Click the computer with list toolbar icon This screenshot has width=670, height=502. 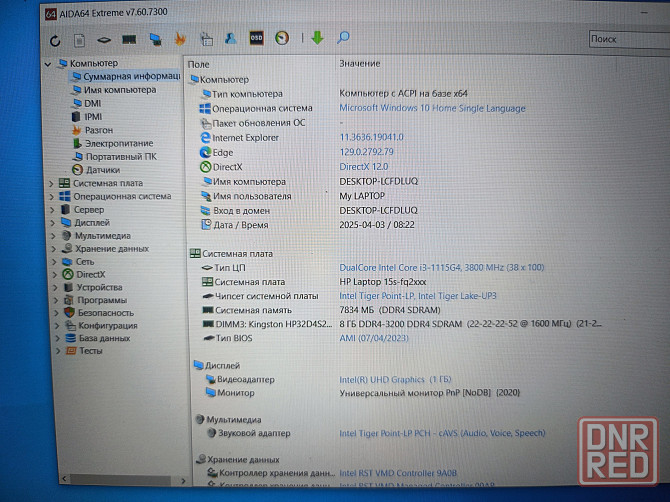tap(206, 39)
